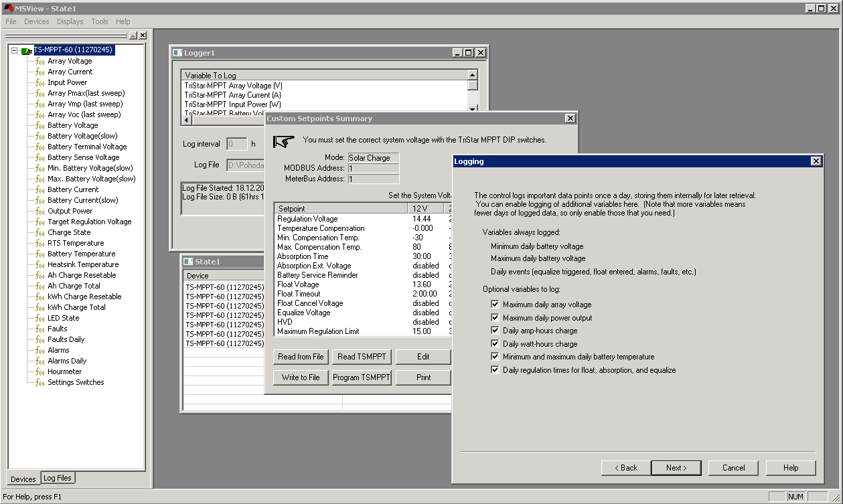Uncheck Maximum daily array voltage
The height and width of the screenshot is (504, 843).
(x=495, y=305)
